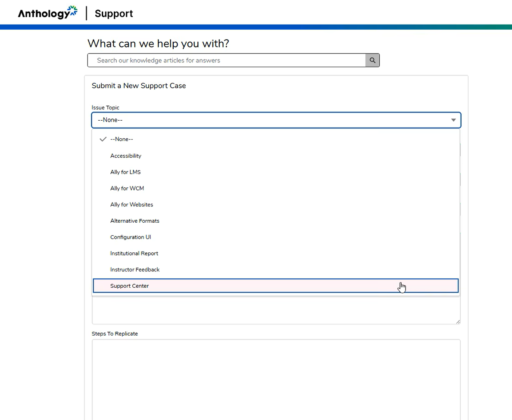Select the highlighted Support Center option
The width and height of the screenshot is (512, 420).
(x=130, y=286)
